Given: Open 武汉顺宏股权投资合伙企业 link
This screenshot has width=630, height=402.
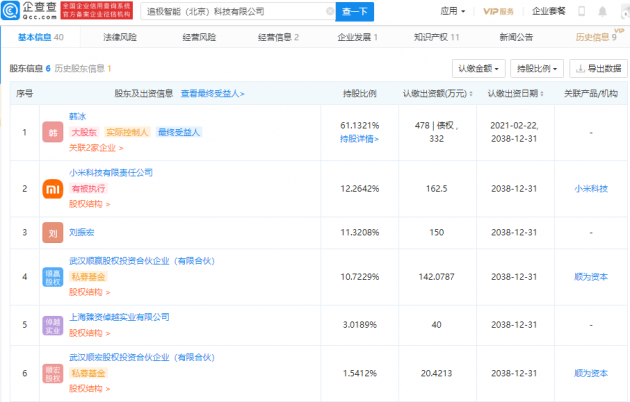Looking at the screenshot, I should [x=142, y=357].
